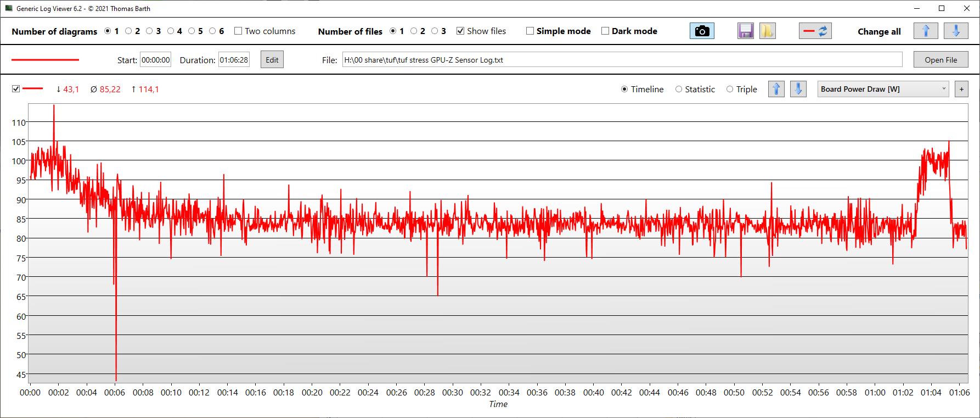Click the Change all up arrow
This screenshot has height=418, width=980.
(x=926, y=31)
